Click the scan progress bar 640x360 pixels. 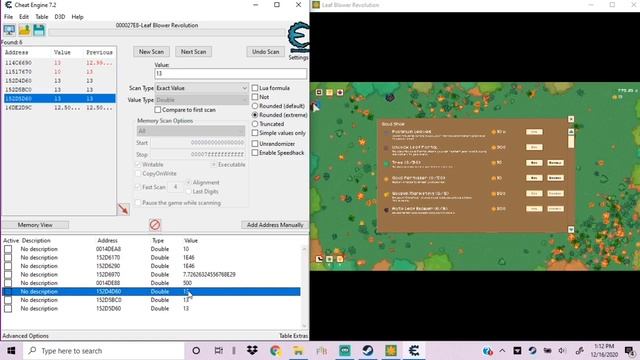point(167,32)
